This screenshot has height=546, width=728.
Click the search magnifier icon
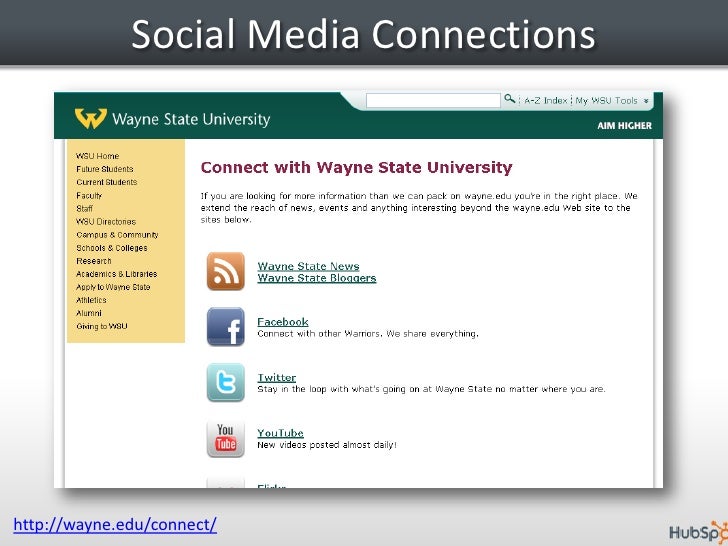509,99
